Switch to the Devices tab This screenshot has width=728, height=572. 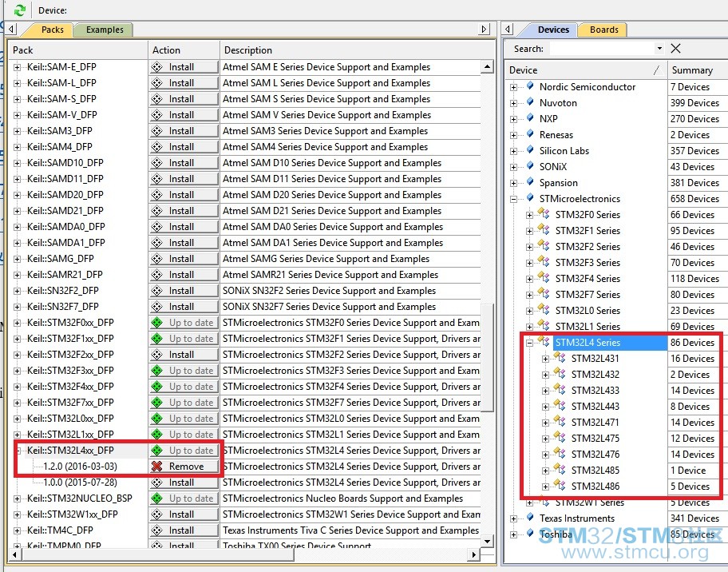(553, 30)
